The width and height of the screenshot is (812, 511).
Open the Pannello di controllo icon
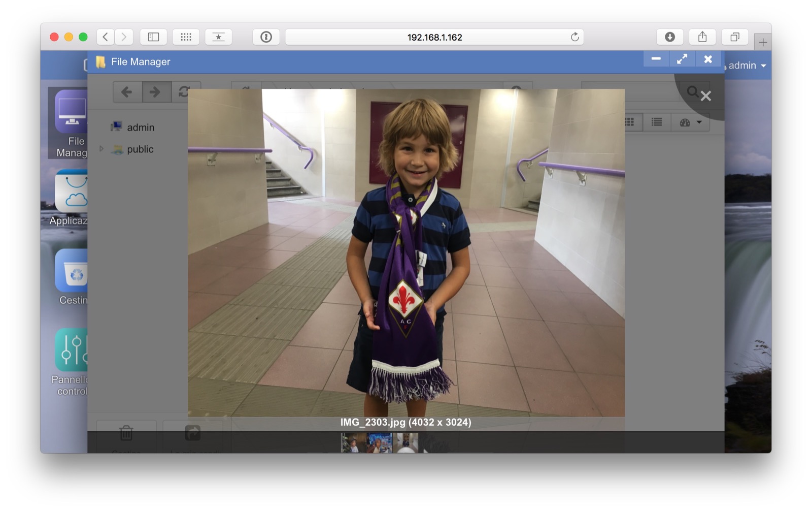coord(70,362)
